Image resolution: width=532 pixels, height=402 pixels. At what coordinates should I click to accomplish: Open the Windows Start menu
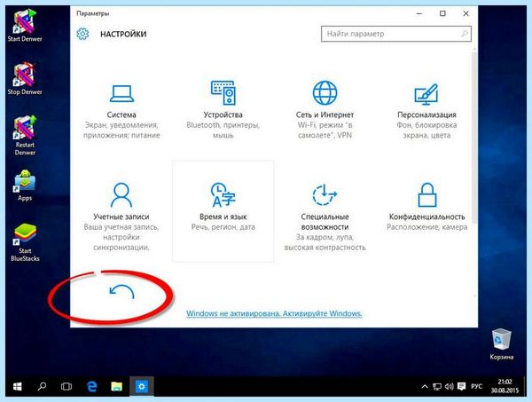pyautogui.click(x=18, y=386)
